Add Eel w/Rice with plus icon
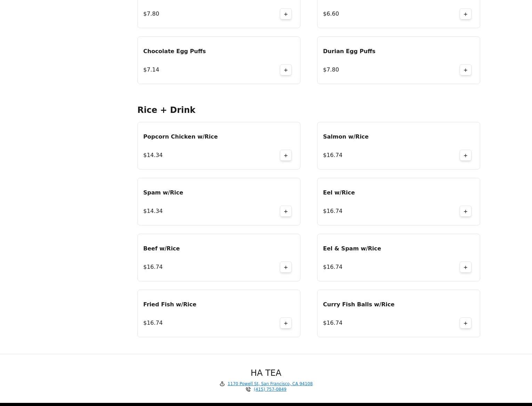The height and width of the screenshot is (406, 532). (465, 211)
